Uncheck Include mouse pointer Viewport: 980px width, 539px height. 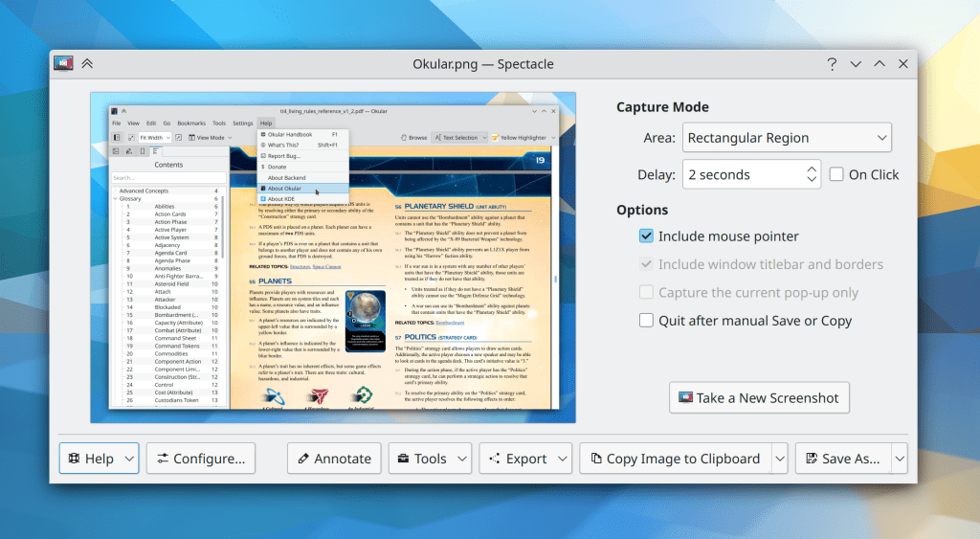pos(647,236)
